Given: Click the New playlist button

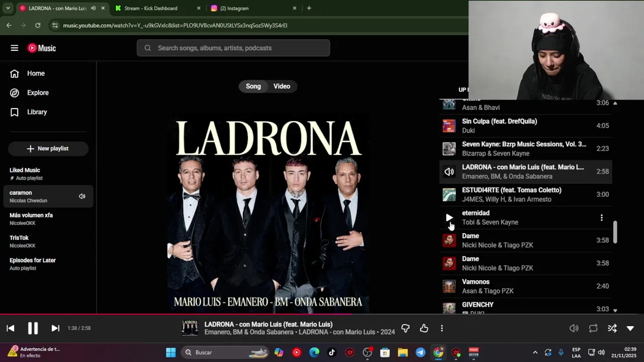Looking at the screenshot, I should (x=48, y=149).
